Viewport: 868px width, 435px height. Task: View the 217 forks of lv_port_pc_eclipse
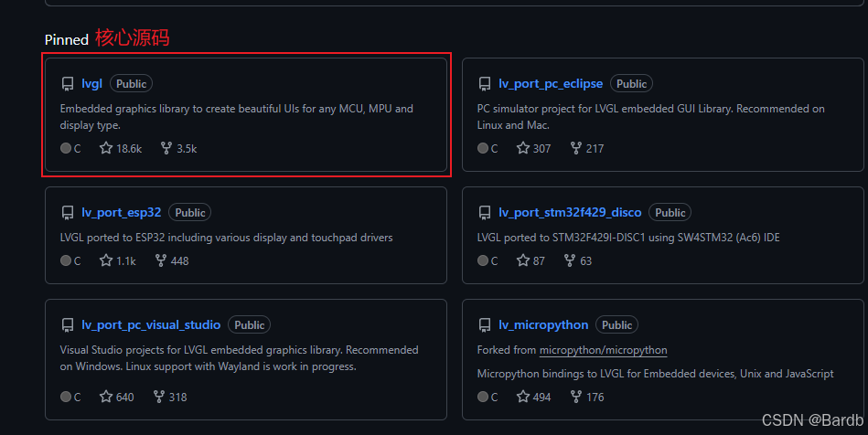(x=587, y=148)
